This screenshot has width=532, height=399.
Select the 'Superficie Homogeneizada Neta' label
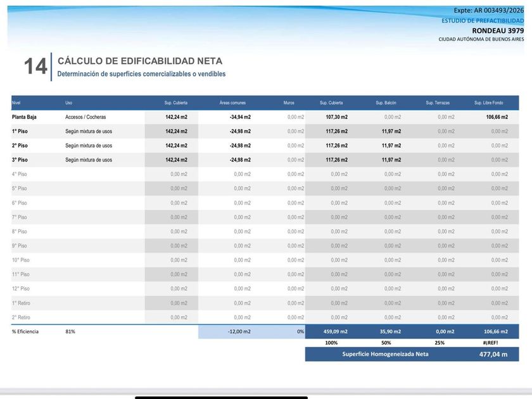(x=385, y=354)
